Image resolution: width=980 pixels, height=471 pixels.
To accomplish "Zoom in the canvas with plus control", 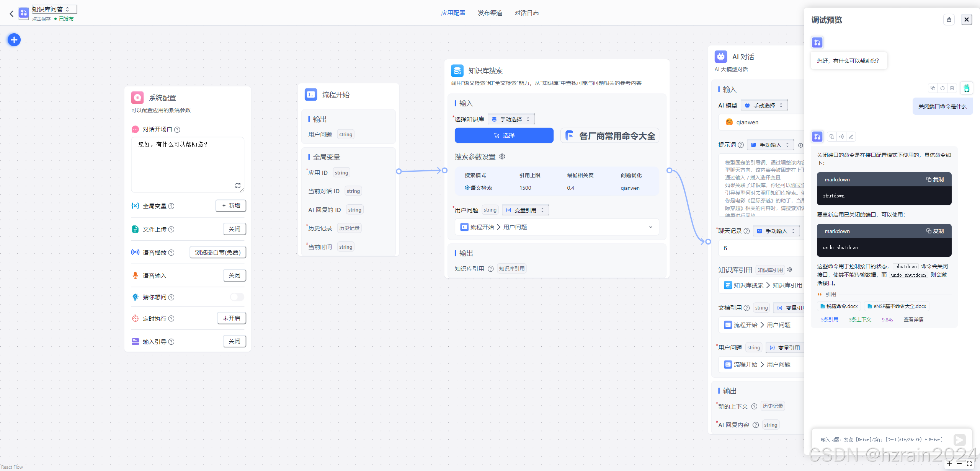I will pyautogui.click(x=949, y=464).
